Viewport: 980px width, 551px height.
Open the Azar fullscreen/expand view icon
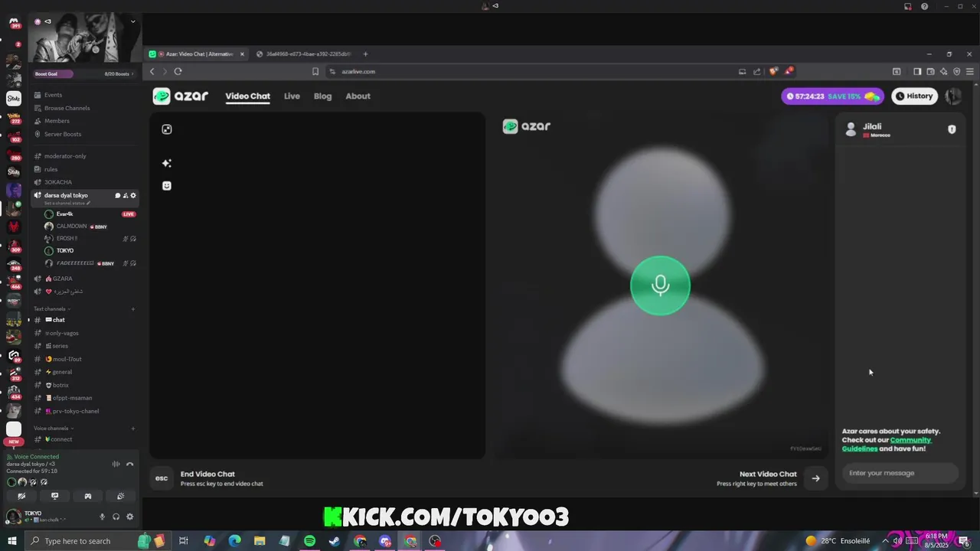point(167,129)
